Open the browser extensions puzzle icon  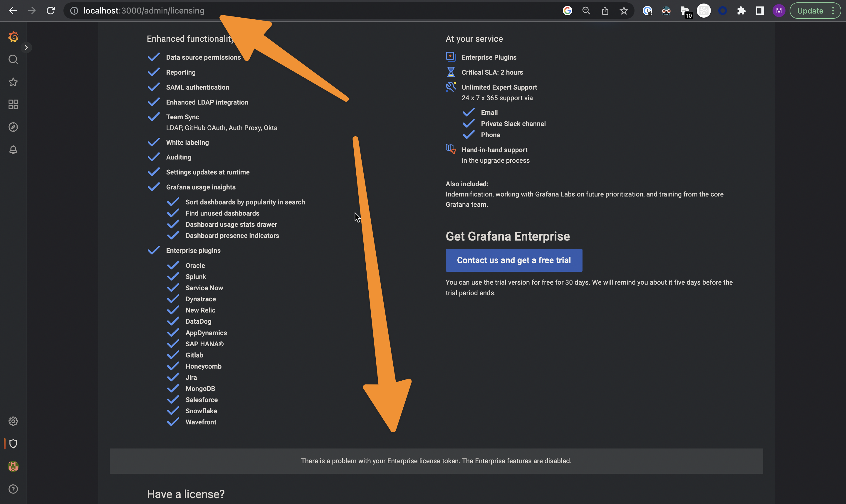coord(741,11)
